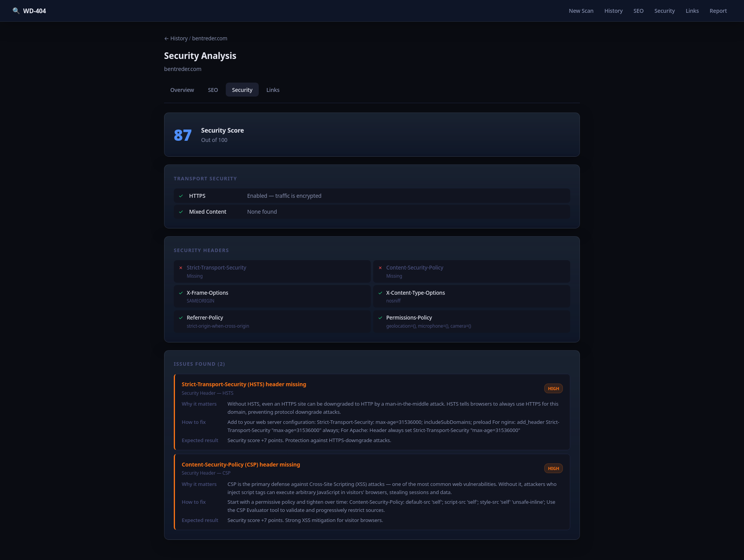Click the check icon beside Mixed Content

pos(181,212)
